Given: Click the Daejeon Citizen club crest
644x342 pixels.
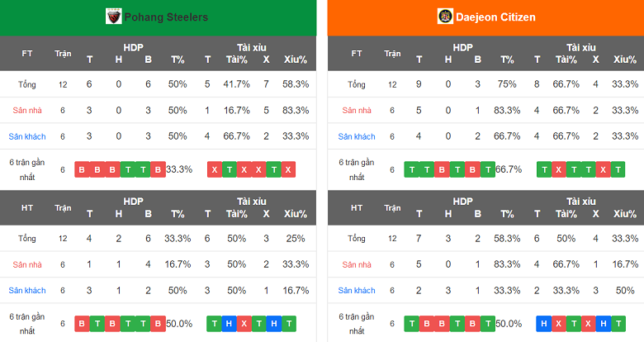Looking at the screenshot, I should point(444,17).
